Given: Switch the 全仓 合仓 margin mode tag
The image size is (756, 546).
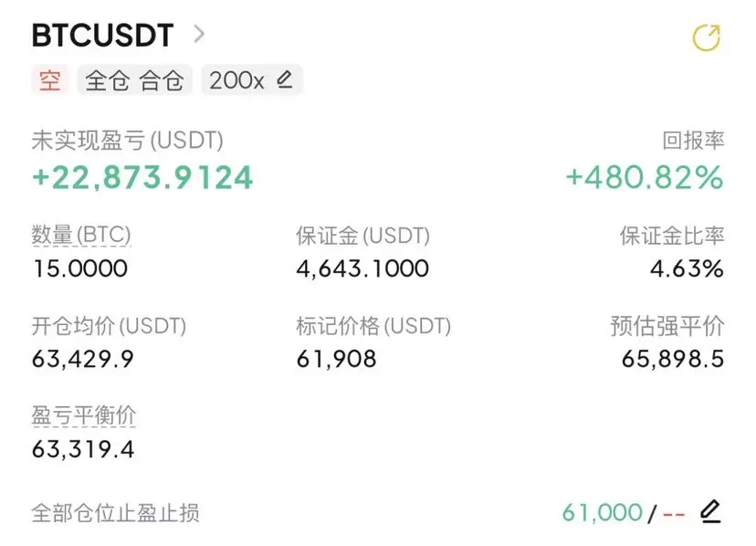Looking at the screenshot, I should click(134, 80).
